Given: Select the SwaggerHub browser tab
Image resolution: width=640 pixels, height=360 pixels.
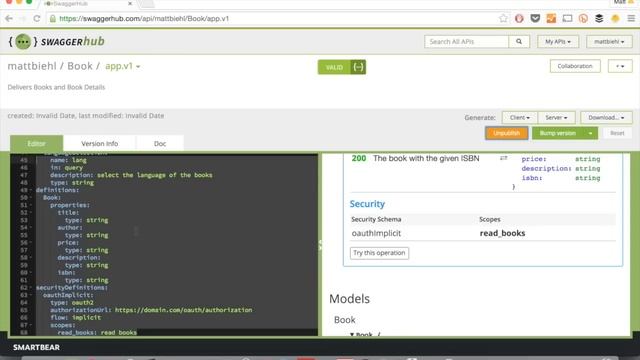Looking at the screenshot, I should click(x=88, y=4).
